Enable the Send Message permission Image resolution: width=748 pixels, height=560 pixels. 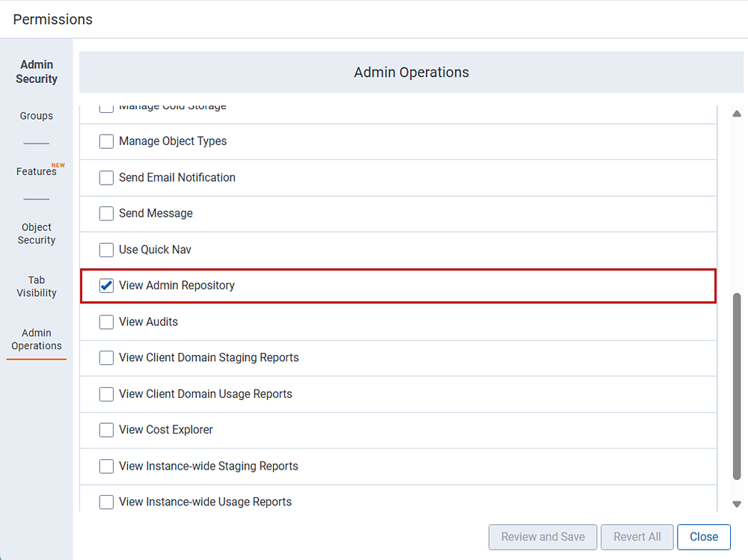pos(106,213)
